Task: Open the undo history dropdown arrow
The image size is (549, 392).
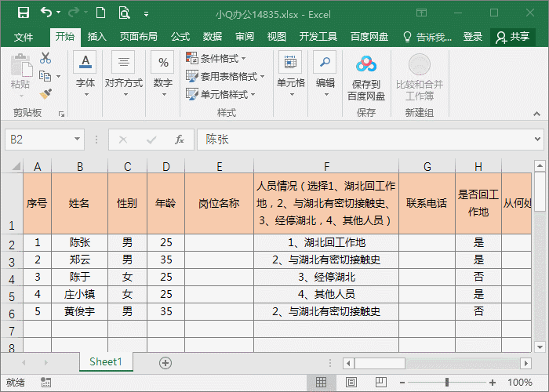Action: tap(59, 13)
